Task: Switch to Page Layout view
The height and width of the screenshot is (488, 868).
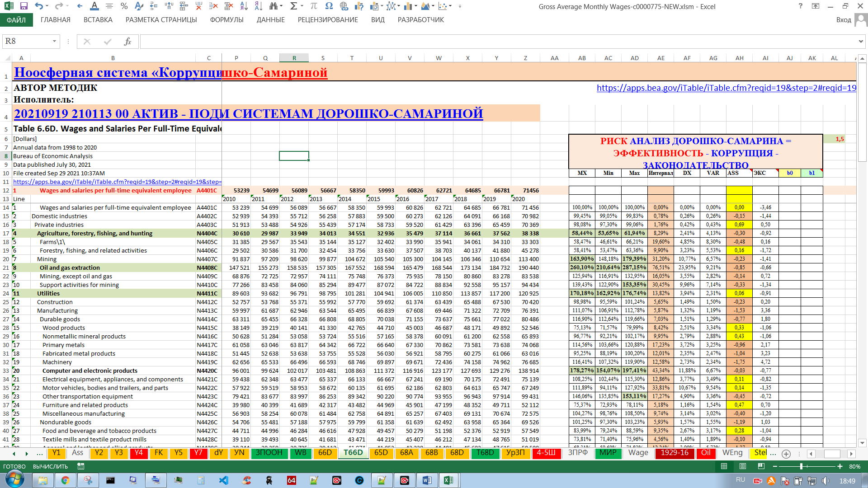Action: point(743,466)
